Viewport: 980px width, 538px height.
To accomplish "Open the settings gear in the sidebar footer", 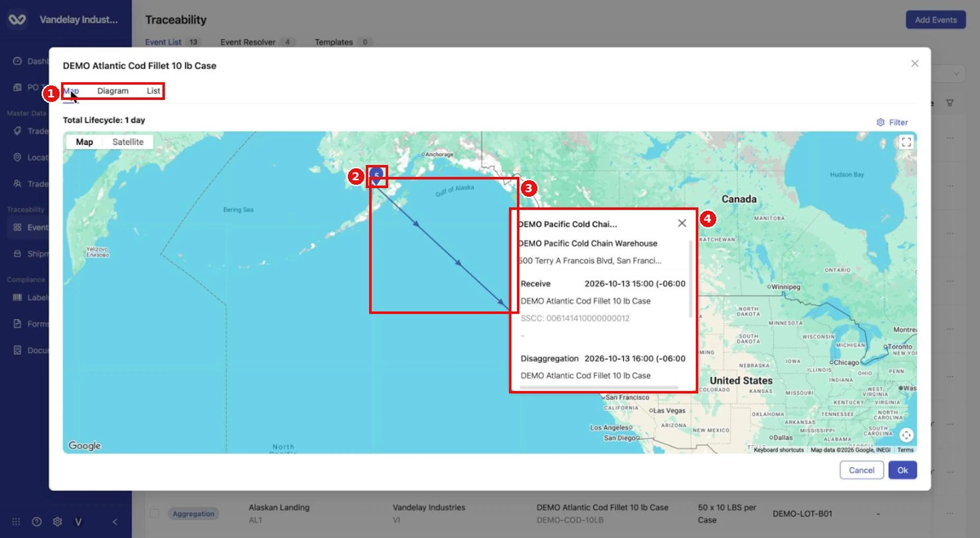I will click(57, 521).
